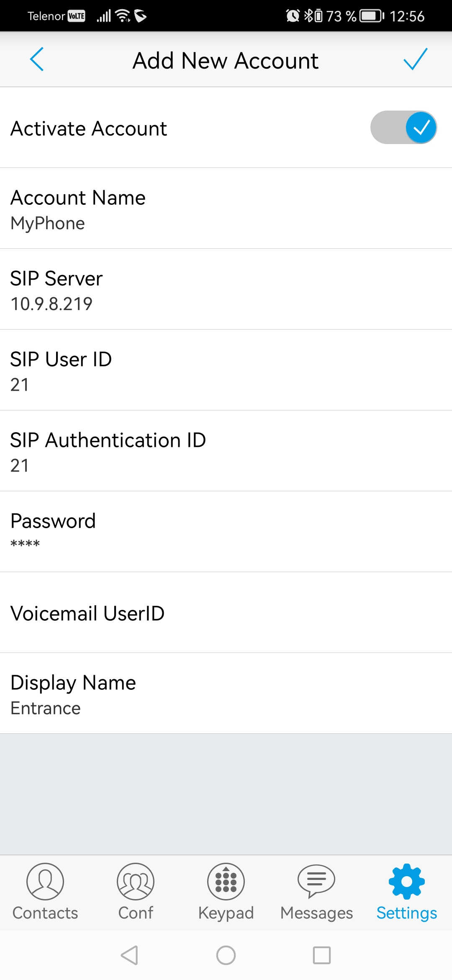Viewport: 452px width, 980px height.
Task: Edit the SIP Server address
Action: pyautogui.click(x=226, y=289)
